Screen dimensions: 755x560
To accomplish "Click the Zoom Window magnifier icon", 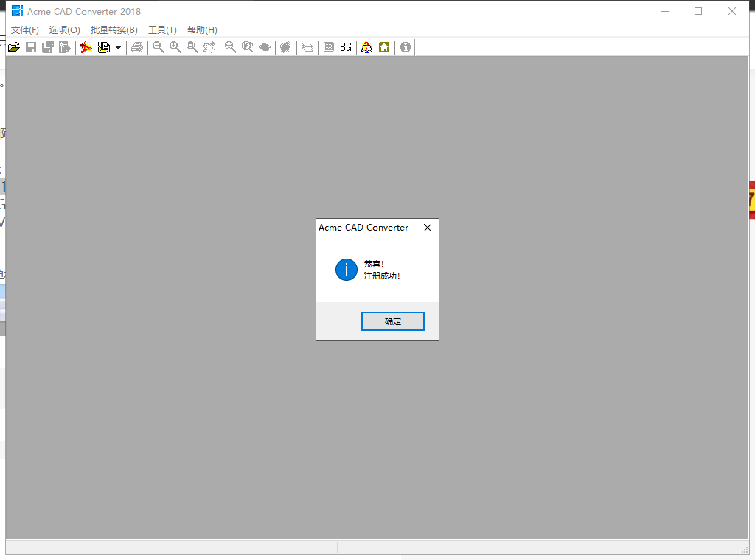I will pos(192,47).
